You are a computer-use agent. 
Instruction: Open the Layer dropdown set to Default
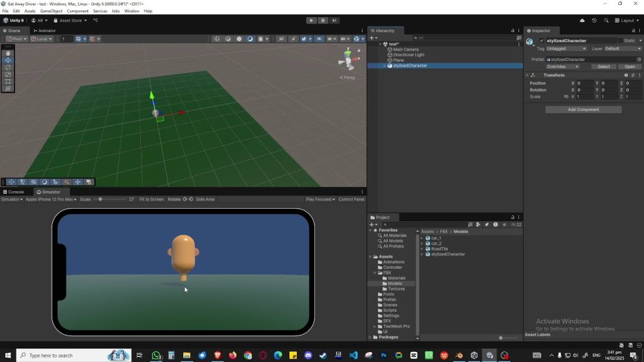(x=622, y=48)
